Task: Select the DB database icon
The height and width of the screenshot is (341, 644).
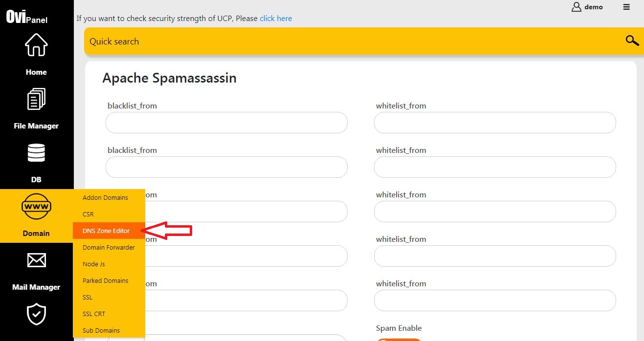Action: (36, 152)
